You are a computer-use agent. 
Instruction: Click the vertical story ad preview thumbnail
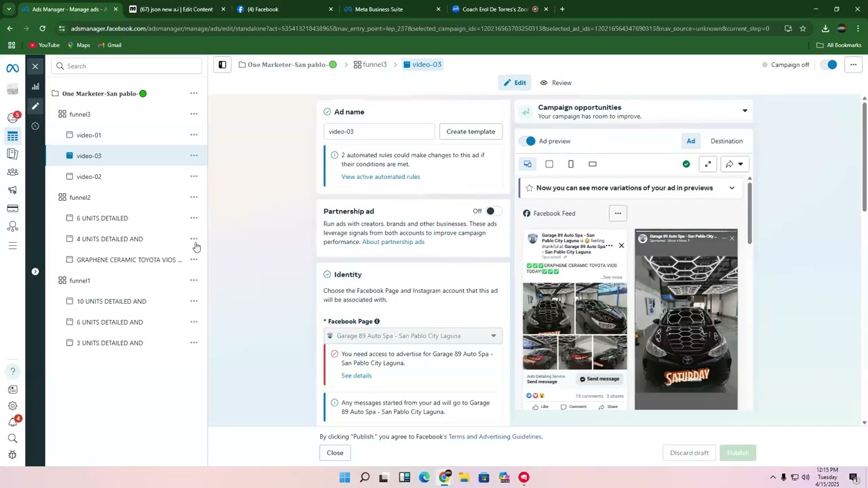(x=686, y=320)
